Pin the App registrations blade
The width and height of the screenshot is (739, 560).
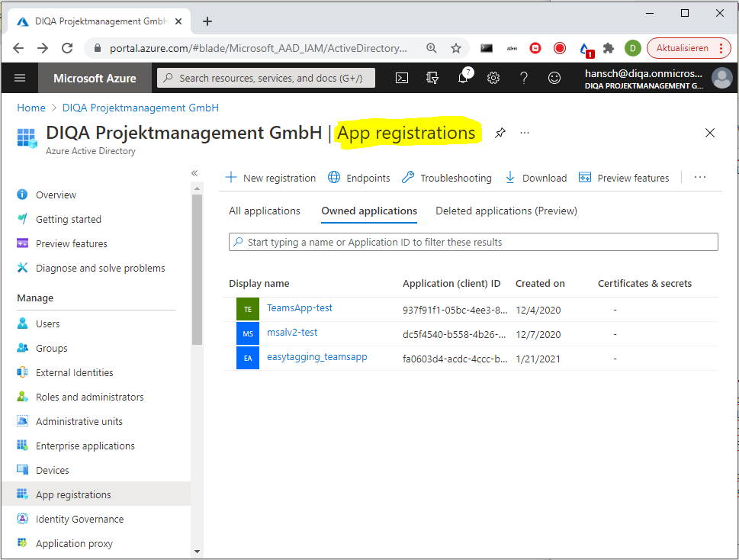point(500,133)
